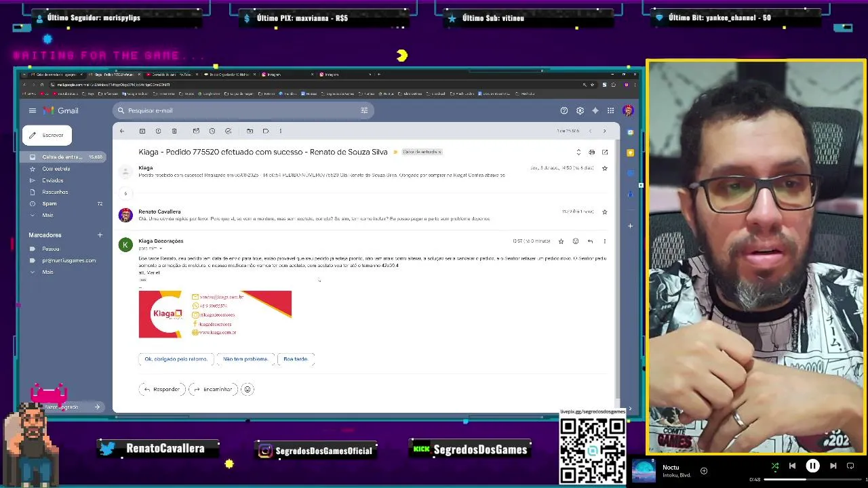Expand Mais under Marcadores labels

pos(47,272)
